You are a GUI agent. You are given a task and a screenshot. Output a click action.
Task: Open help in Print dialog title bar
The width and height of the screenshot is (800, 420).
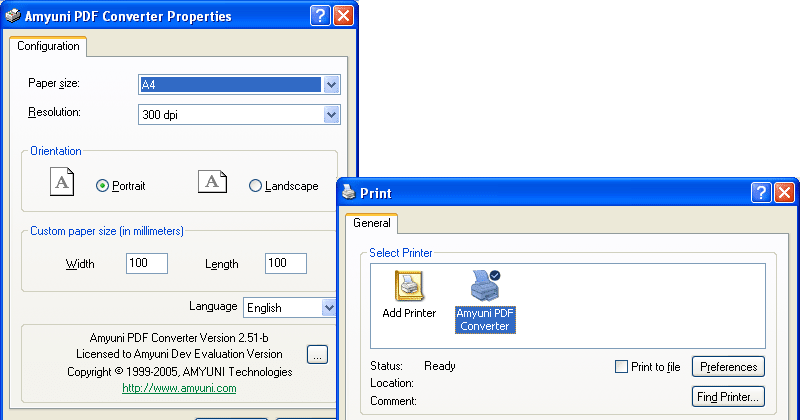(x=761, y=192)
